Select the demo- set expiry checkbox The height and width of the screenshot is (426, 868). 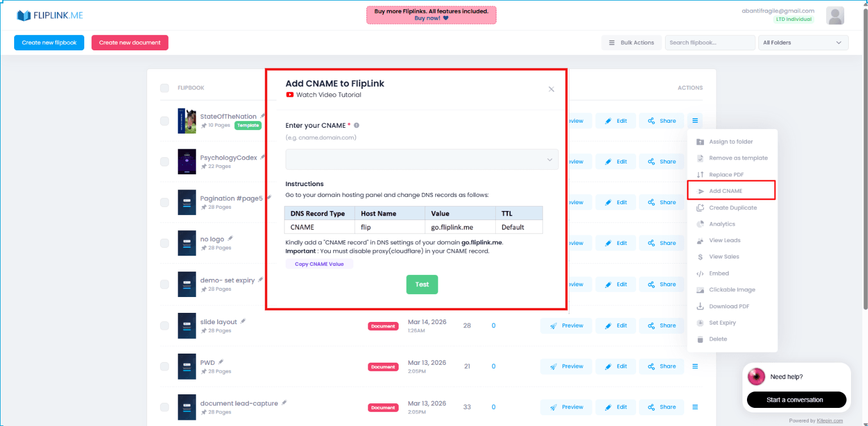[165, 284]
